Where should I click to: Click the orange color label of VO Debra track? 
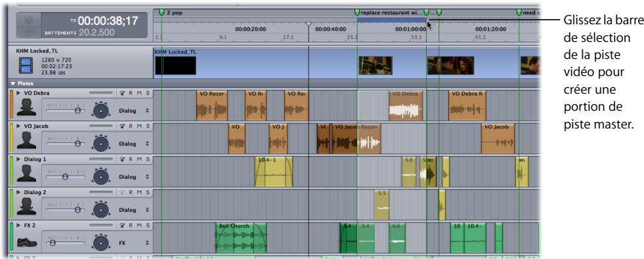(x=12, y=104)
